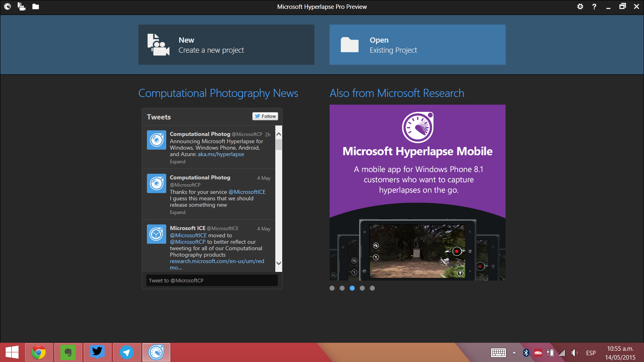644x362 pixels.
Task: Click the Microsoft Hyperlapse Mobile banner
Action: point(417,193)
